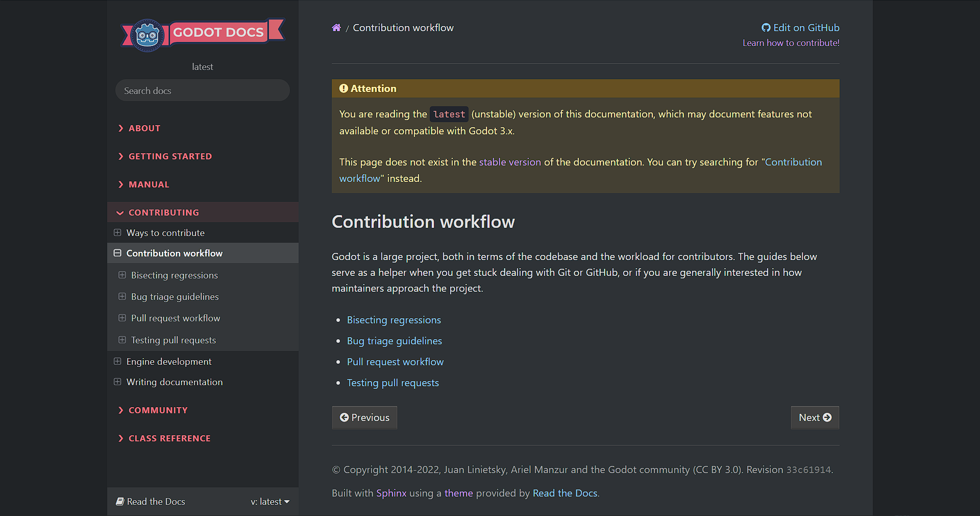The image size is (980, 516).
Task: Open the Community menu section
Action: 158,410
